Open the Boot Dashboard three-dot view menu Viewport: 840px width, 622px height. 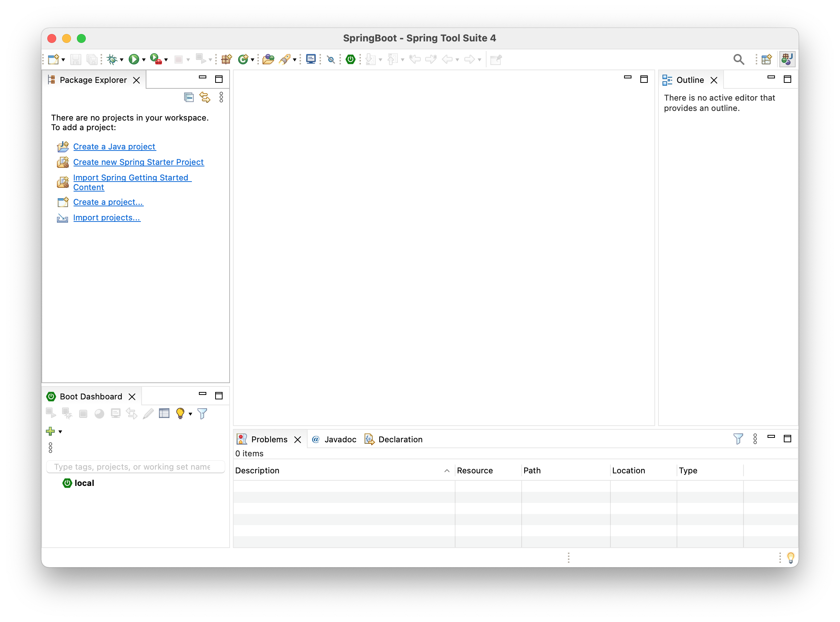click(x=50, y=447)
